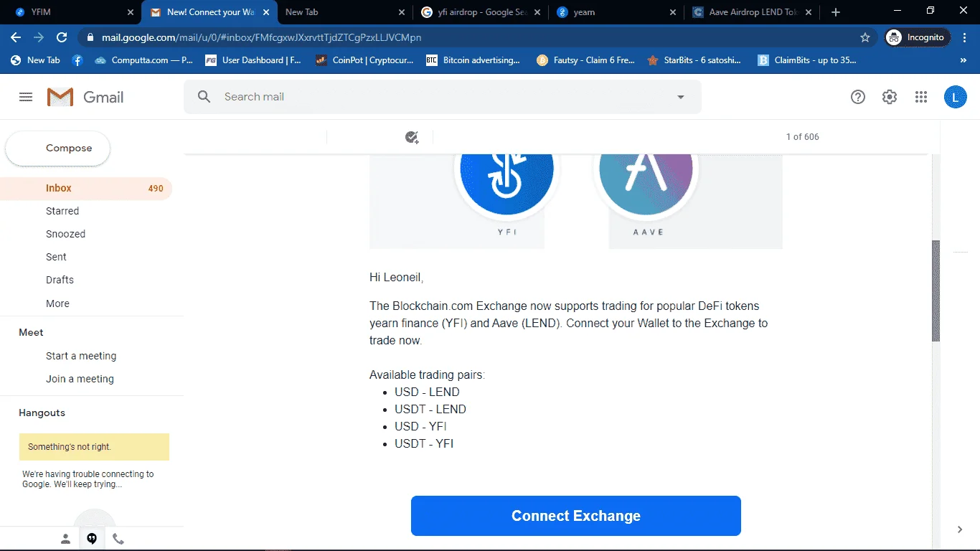Viewport: 980px width, 551px height.
Task: Click the 'USD - YFI' list item
Action: coord(420,426)
